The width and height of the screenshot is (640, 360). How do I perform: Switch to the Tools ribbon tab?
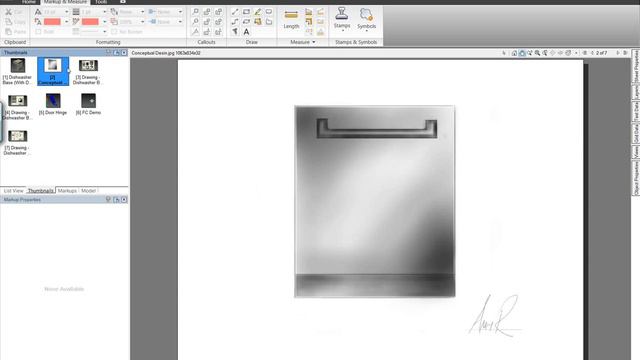[x=101, y=2]
